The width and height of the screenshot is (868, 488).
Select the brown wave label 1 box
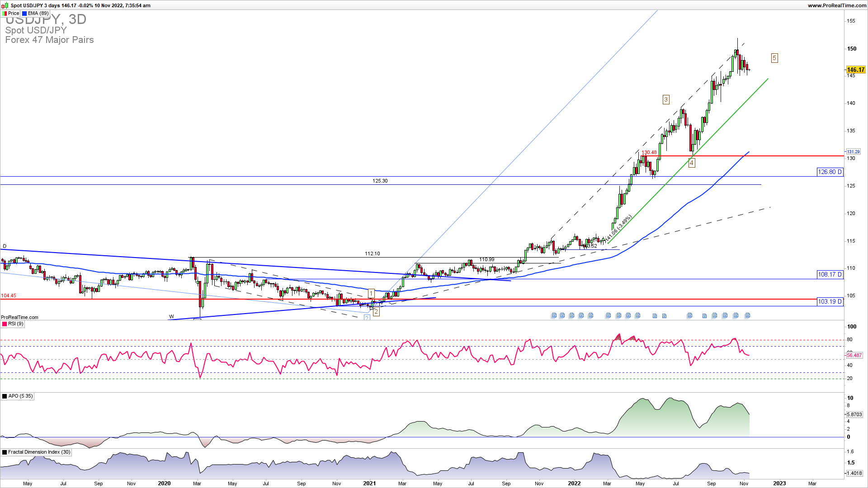point(371,294)
